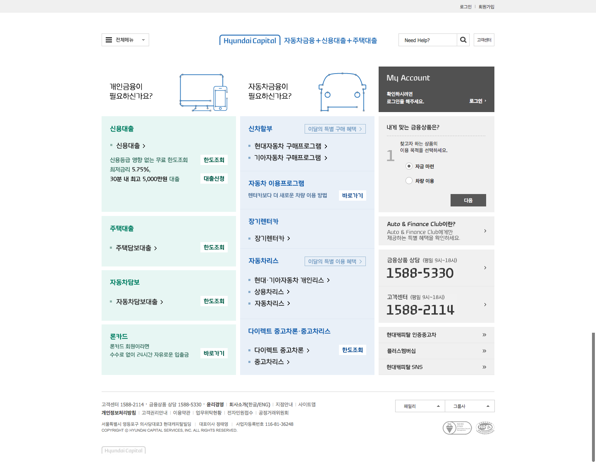This screenshot has height=463, width=596.
Task: Open the 신용대출 link
Action: coord(130,146)
